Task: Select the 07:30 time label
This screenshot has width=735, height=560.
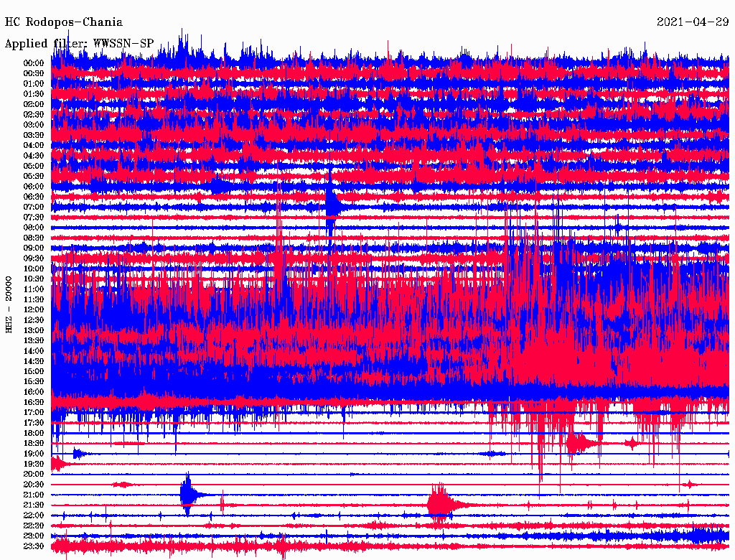Action: click(34, 218)
